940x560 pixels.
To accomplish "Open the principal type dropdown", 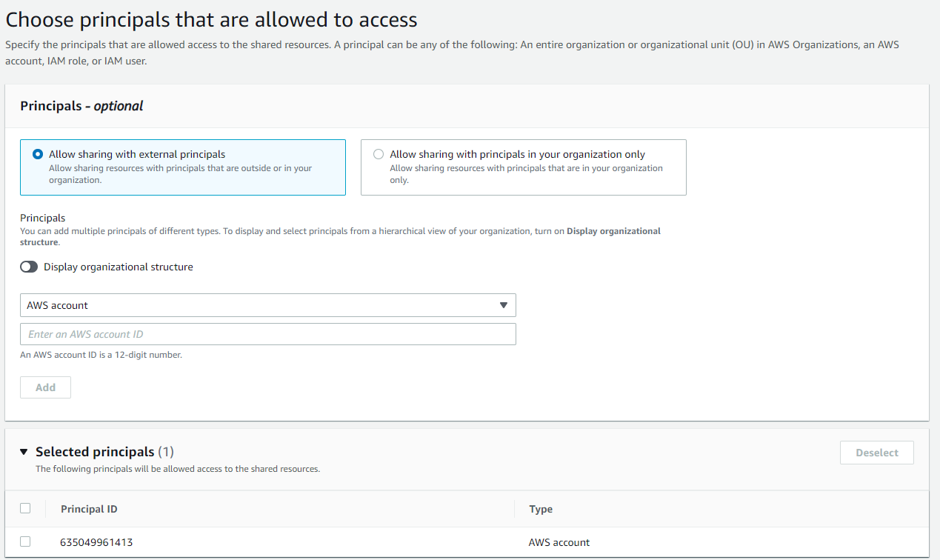I will [x=267, y=304].
